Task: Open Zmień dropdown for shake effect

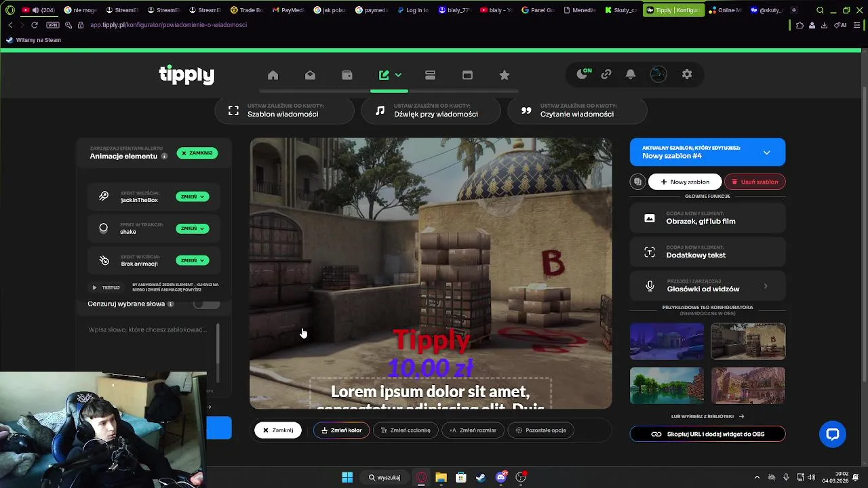Action: click(193, 228)
